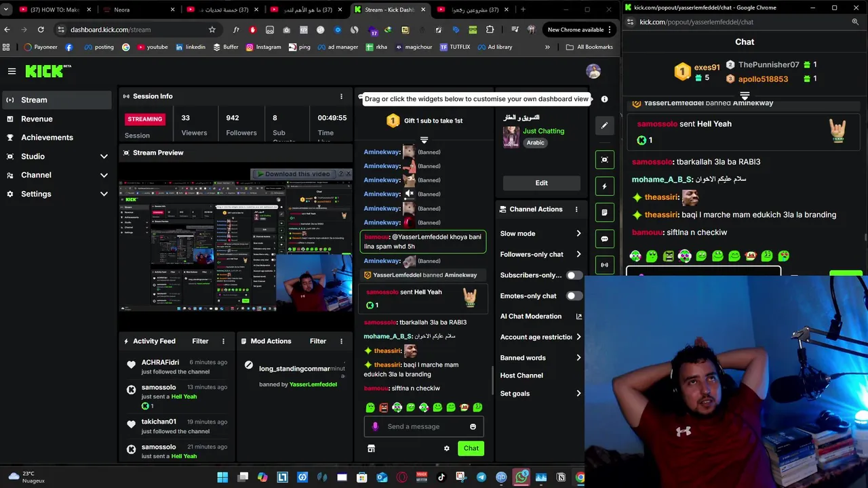Open the Just Chatting category link
Image resolution: width=868 pixels, height=488 pixels.
[543, 131]
